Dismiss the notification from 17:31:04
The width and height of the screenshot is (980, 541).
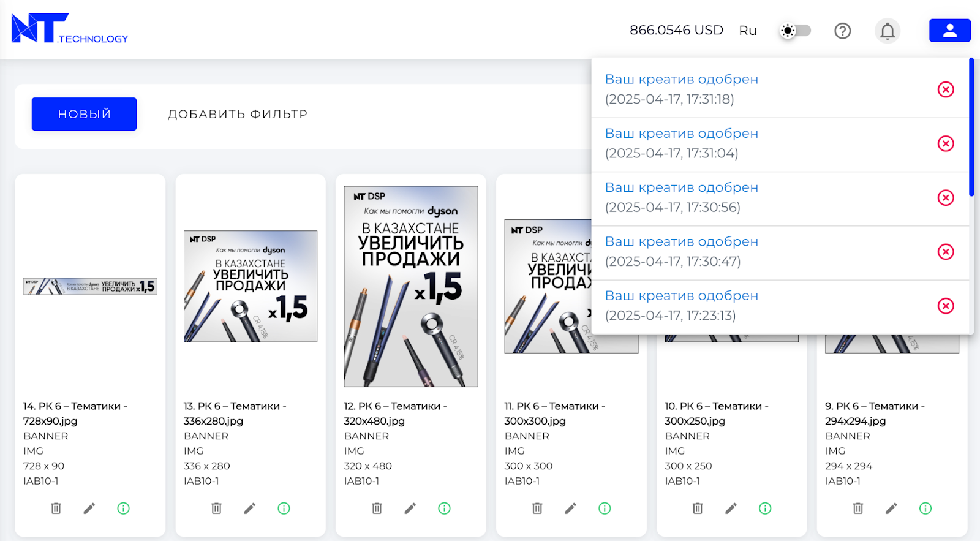coord(946,143)
